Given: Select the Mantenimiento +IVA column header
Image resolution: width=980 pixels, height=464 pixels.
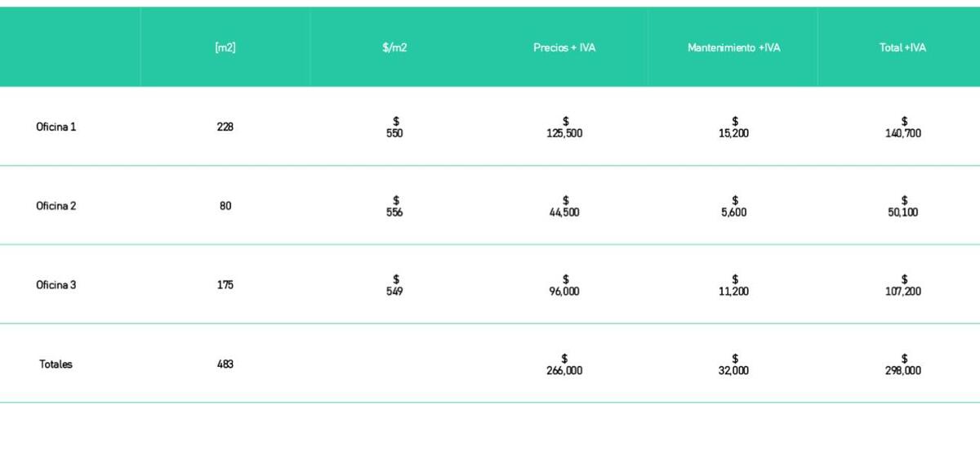Looking at the screenshot, I should click(x=733, y=47).
